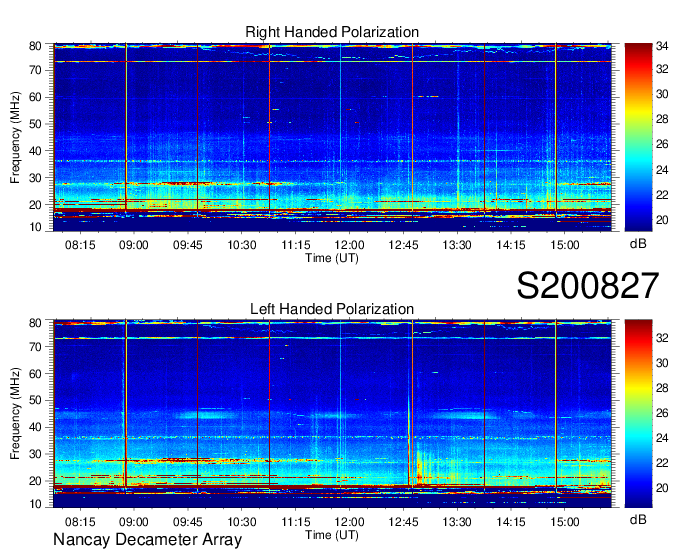Click "32" on Left Handed colorbar scale
The image size is (680, 552).
tap(662, 338)
